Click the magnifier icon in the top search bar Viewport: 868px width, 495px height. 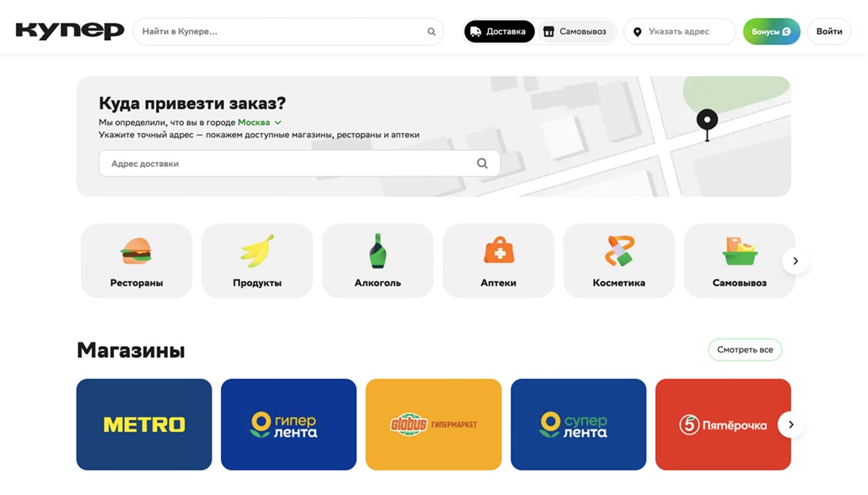431,32
